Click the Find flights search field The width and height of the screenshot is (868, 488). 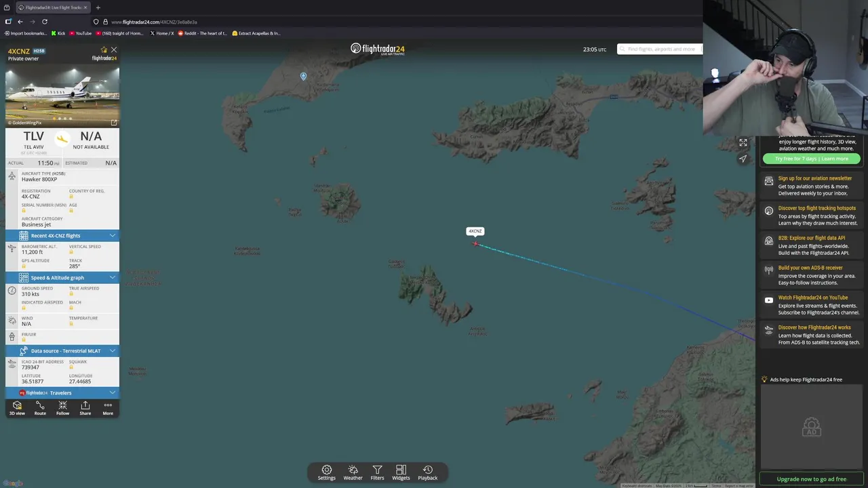click(661, 49)
